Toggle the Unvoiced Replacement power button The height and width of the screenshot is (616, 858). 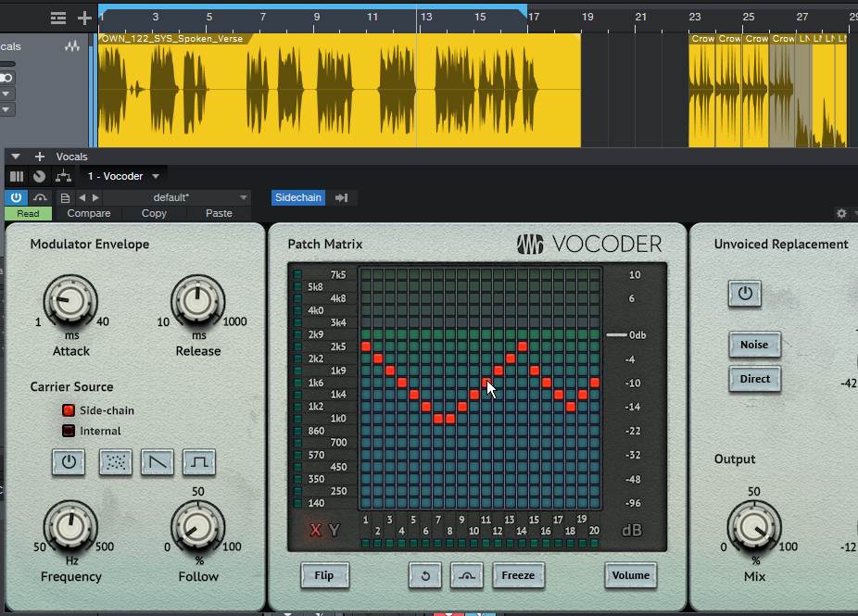point(744,295)
